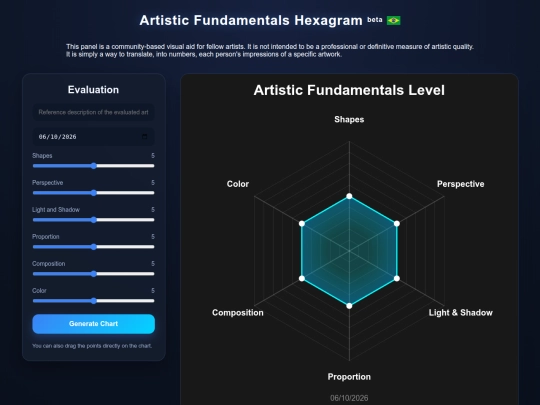Click the date field showing 06/10/2026
The image size is (540, 405).
click(x=93, y=137)
